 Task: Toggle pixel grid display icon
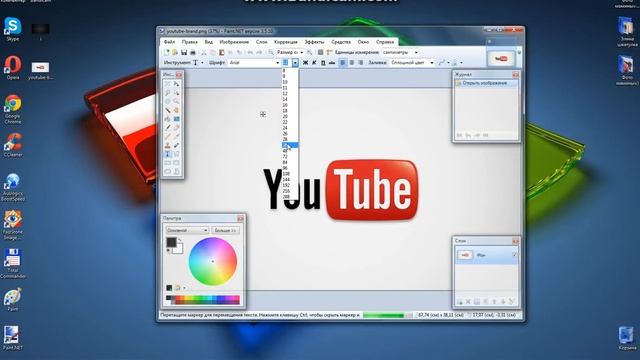point(320,52)
